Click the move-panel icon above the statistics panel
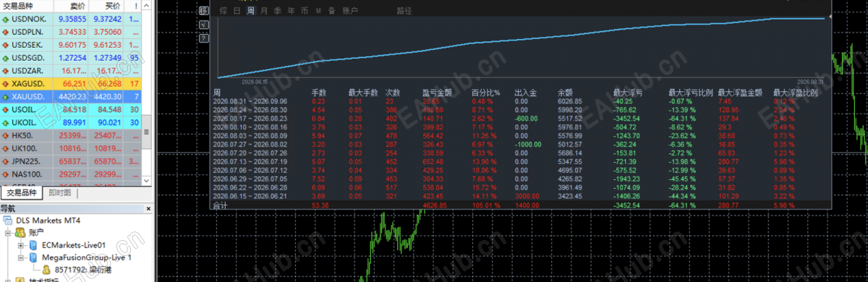Viewport: 868px width, 282px height. tap(203, 11)
